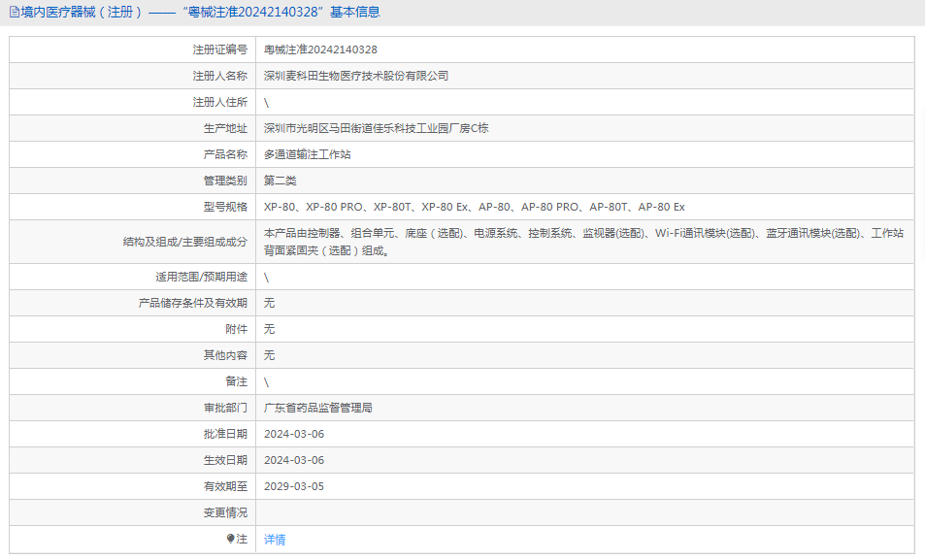Click the lightbulb icon beside 注
Viewport: 925px width, 560px height.
click(231, 539)
